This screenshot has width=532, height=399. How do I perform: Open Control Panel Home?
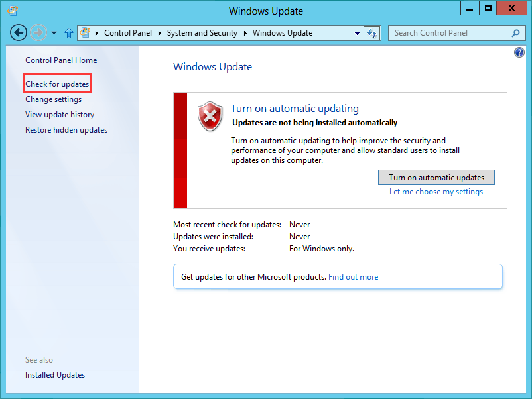[61, 60]
